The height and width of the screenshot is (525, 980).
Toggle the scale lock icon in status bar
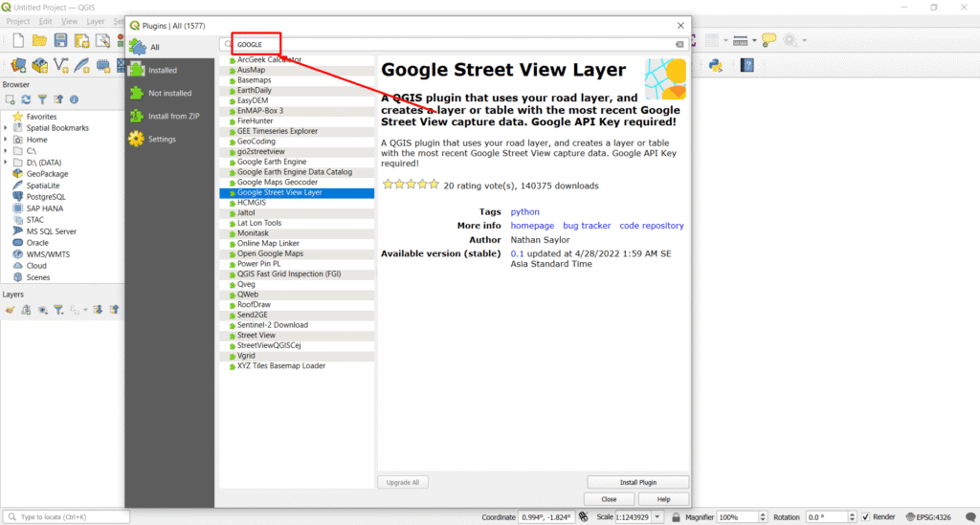[x=676, y=517]
